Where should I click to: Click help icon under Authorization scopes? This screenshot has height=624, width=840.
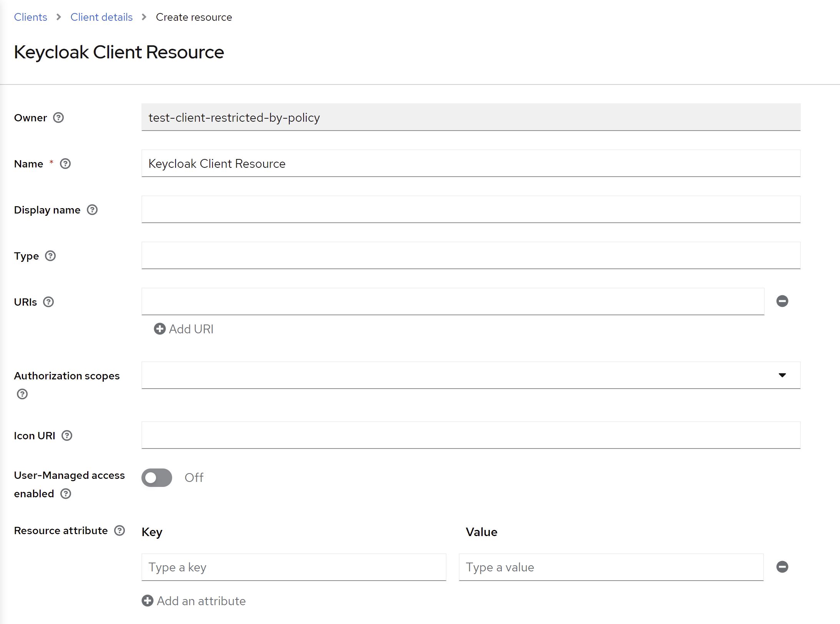coord(22,394)
